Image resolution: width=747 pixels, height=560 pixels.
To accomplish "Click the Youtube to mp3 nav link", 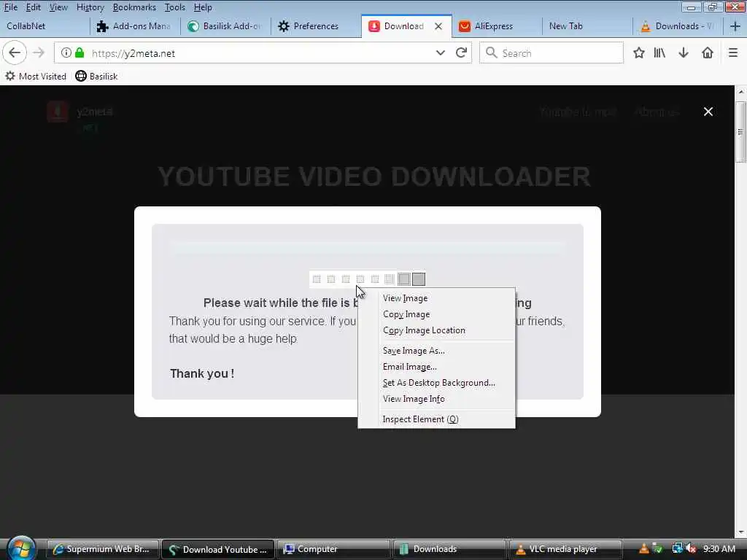I will (x=578, y=112).
